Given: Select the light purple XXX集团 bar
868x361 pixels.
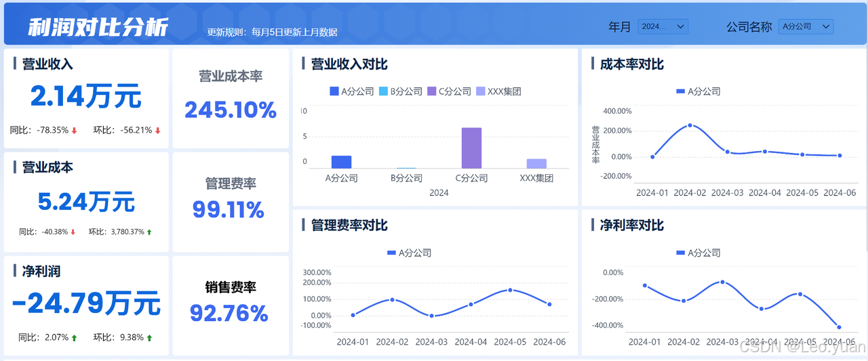Looking at the screenshot, I should 536,163.
